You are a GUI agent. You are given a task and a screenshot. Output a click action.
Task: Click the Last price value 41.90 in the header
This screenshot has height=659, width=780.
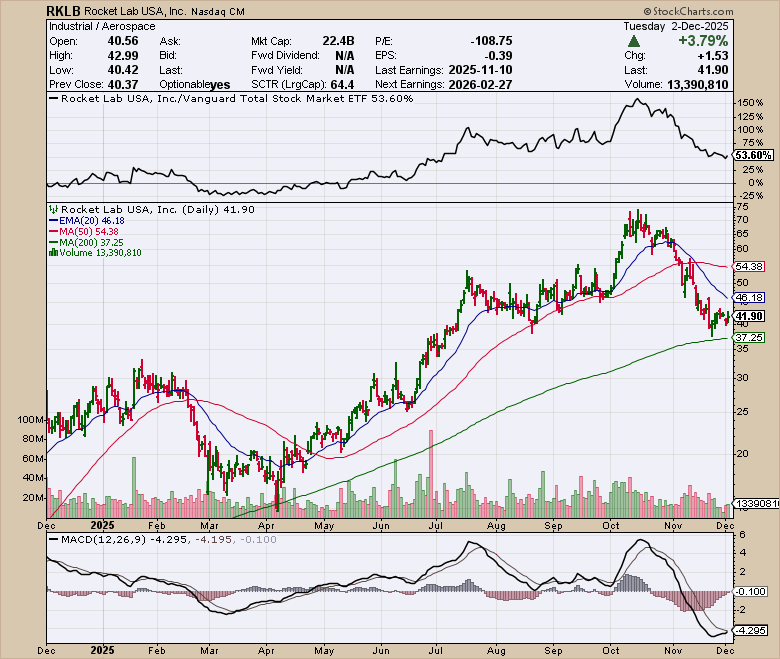[713, 70]
